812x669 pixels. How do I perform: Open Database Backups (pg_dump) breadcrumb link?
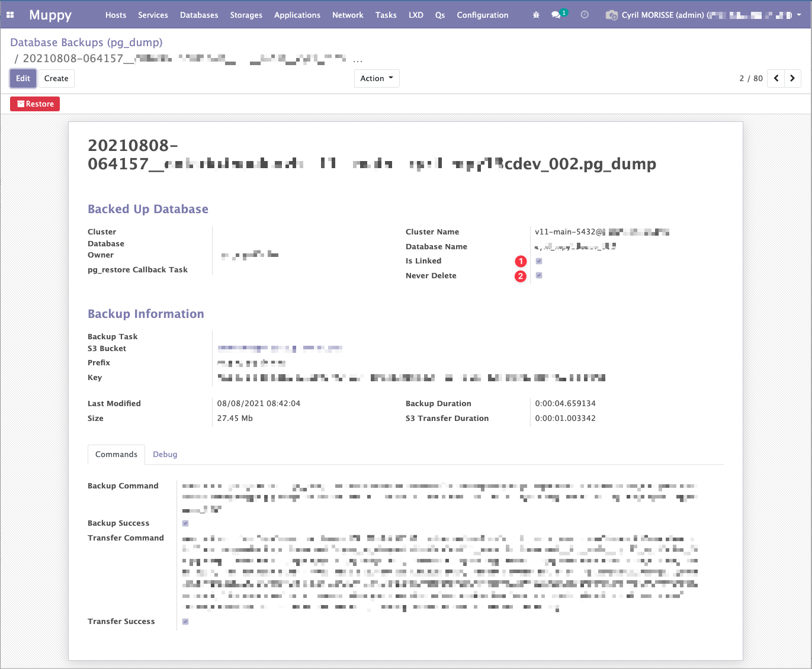tap(86, 43)
